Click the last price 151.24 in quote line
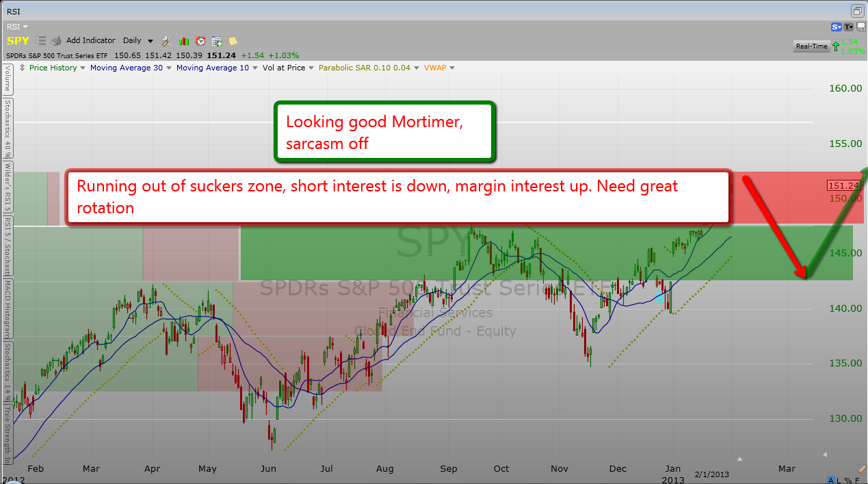 (x=222, y=55)
